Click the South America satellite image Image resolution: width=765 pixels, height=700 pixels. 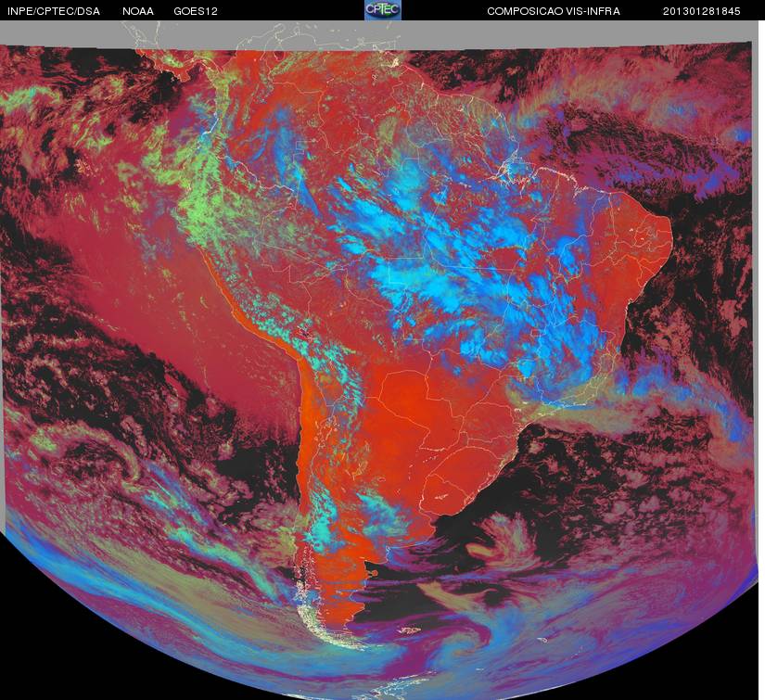[379, 360]
